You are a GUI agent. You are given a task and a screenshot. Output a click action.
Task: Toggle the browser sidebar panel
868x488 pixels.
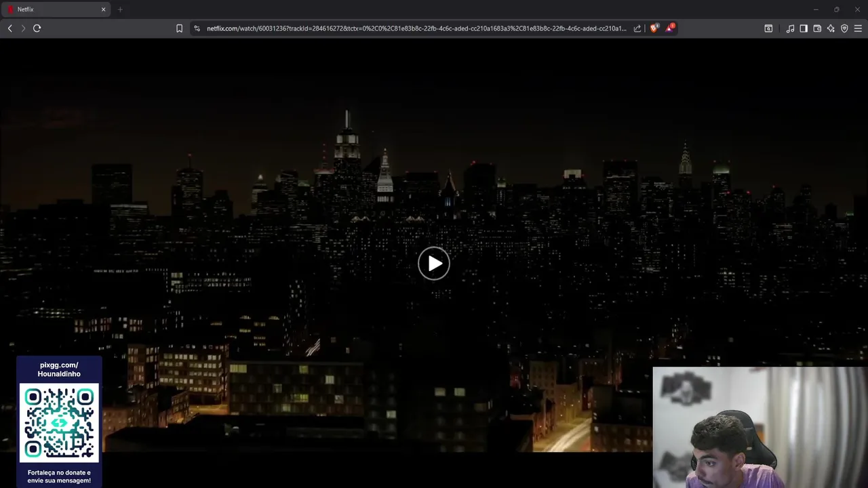(804, 28)
